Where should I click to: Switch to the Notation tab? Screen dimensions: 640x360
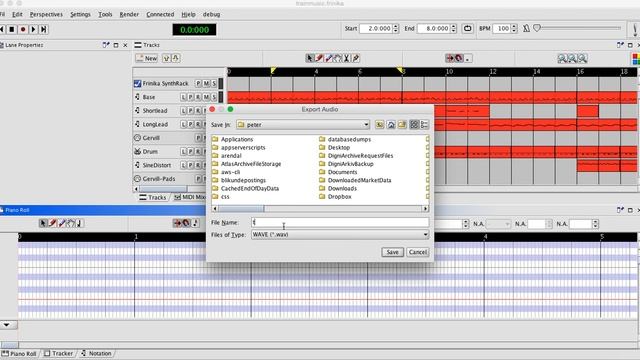pos(96,353)
